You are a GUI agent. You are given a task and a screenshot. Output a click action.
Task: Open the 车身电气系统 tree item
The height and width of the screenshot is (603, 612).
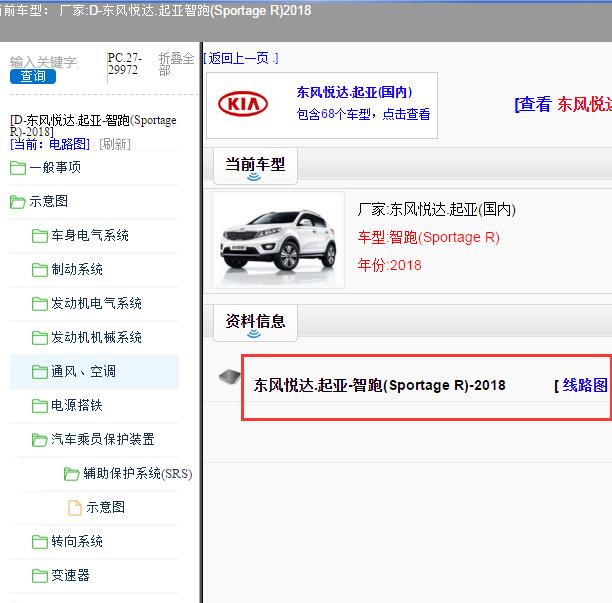tap(90, 235)
